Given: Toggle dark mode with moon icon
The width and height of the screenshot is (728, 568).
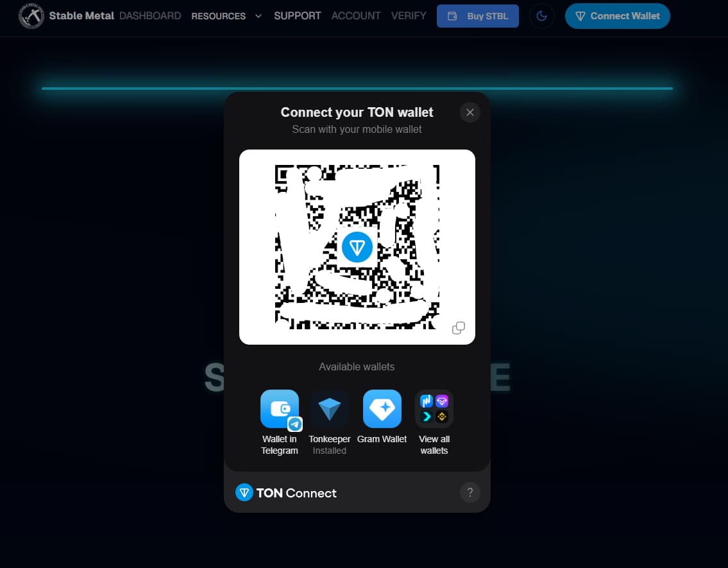Looking at the screenshot, I should click(541, 16).
